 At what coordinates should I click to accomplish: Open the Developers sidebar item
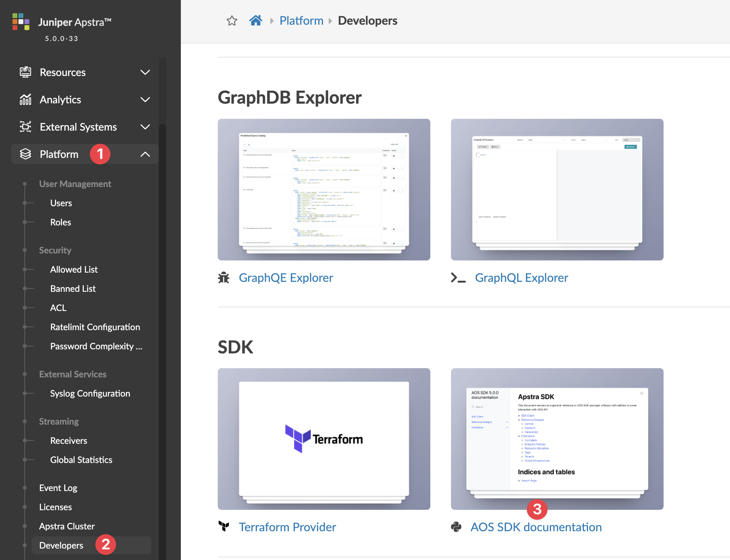click(61, 545)
